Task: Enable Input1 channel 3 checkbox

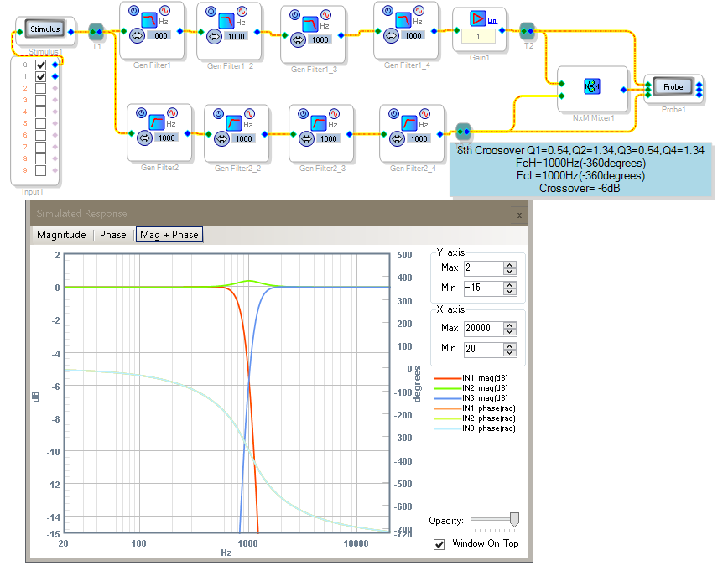Action: click(41, 100)
